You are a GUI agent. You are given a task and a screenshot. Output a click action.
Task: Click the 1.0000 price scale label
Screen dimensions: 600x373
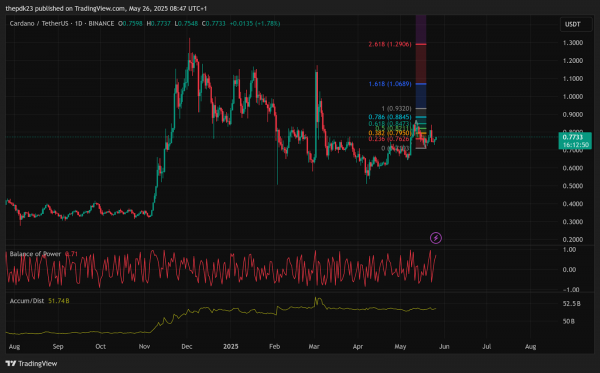pyautogui.click(x=573, y=96)
